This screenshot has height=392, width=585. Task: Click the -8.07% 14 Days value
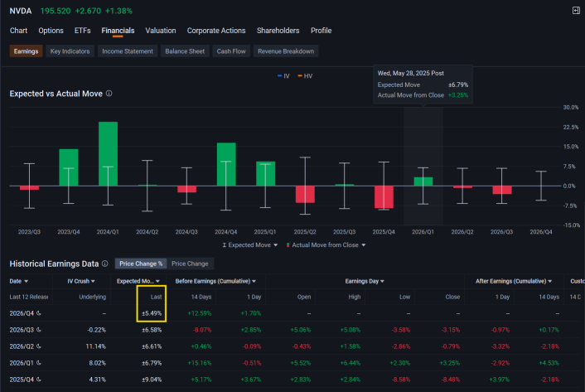[202, 330]
